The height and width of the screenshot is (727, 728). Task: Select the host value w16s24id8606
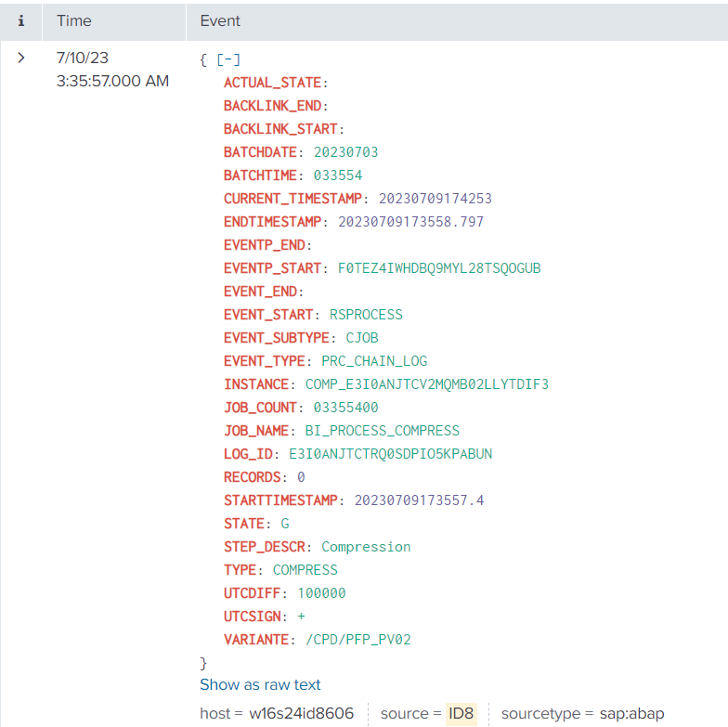[x=301, y=713]
